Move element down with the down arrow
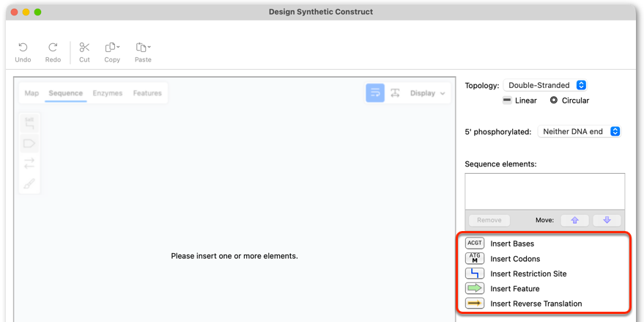This screenshot has height=322, width=644. pos(607,220)
